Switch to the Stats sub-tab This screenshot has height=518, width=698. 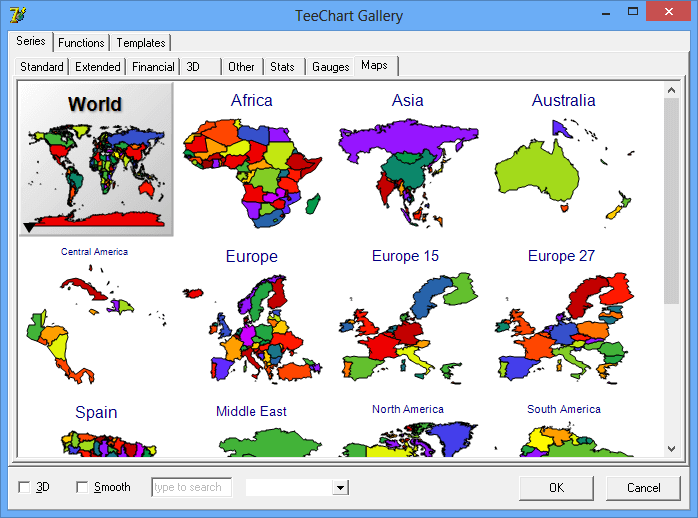pos(282,67)
